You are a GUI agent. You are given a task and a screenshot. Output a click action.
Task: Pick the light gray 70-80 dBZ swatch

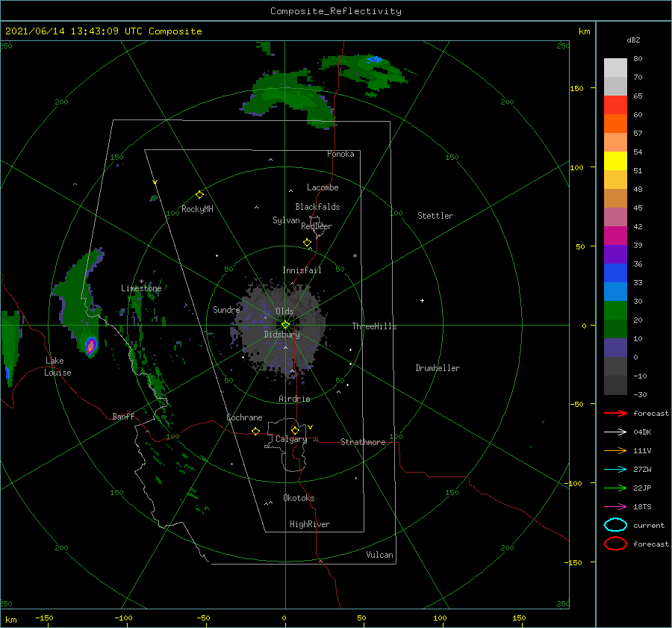pos(615,68)
